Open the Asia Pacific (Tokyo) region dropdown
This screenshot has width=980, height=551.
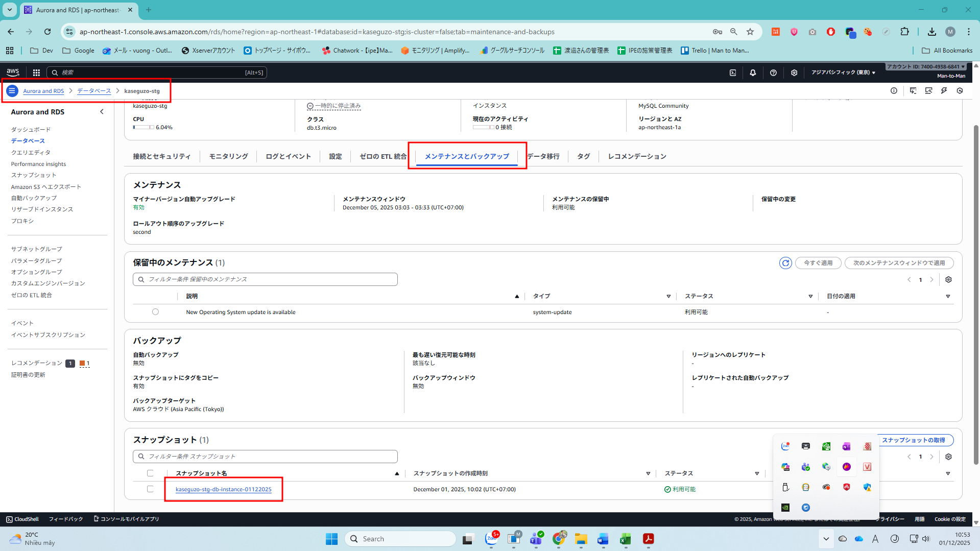click(x=843, y=73)
